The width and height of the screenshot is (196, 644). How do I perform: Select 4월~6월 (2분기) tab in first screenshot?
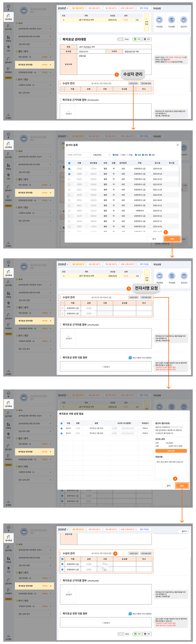(94, 8)
